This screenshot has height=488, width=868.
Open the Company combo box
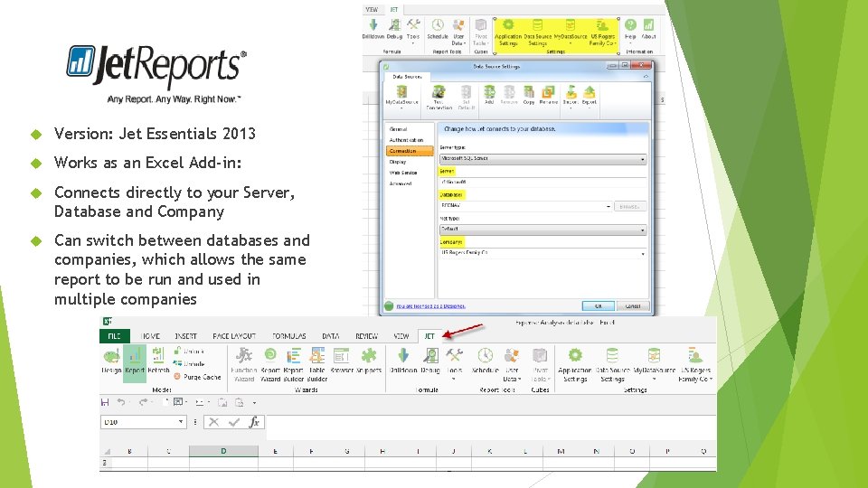point(543,253)
